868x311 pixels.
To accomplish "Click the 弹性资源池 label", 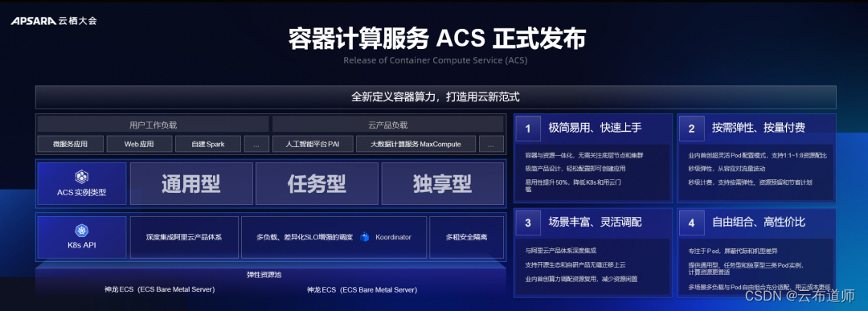I will [x=264, y=275].
